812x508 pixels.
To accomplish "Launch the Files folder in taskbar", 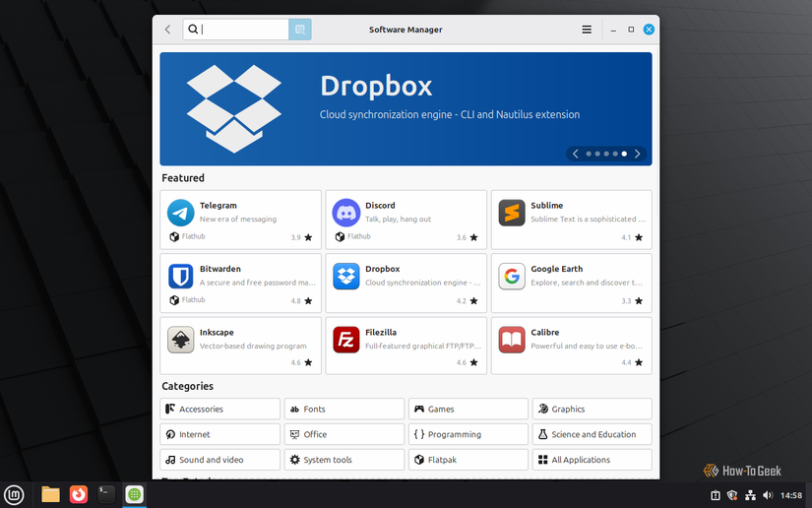I will tap(50, 494).
